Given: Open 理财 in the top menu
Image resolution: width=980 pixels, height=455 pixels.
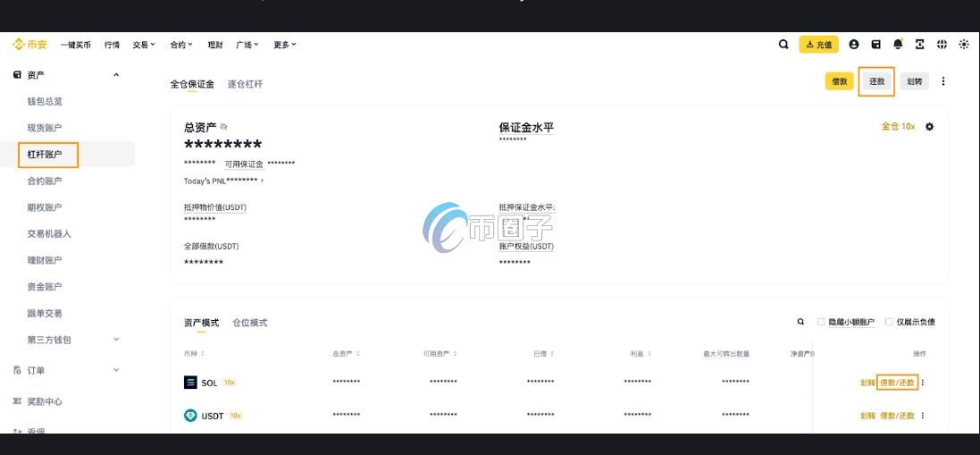Looking at the screenshot, I should pos(215,45).
